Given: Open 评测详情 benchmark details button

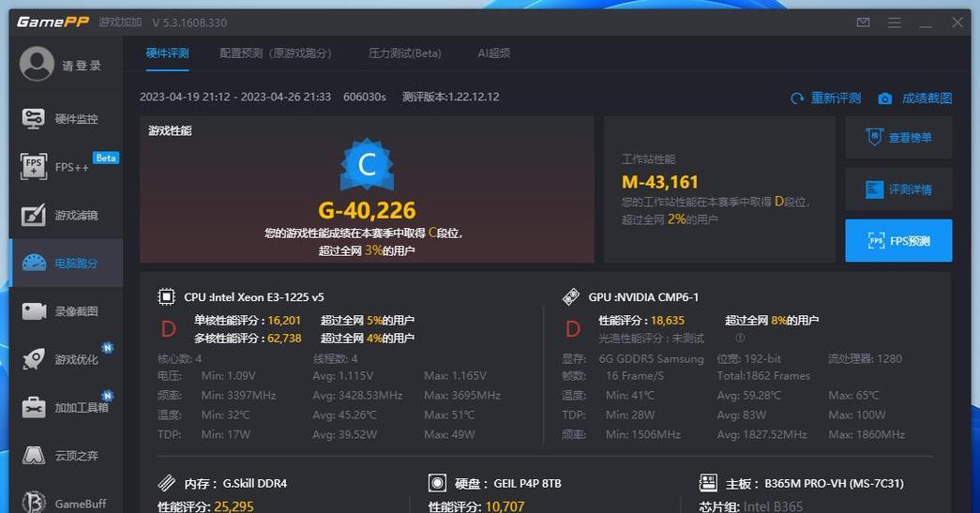Looking at the screenshot, I should pyautogui.click(x=898, y=189).
